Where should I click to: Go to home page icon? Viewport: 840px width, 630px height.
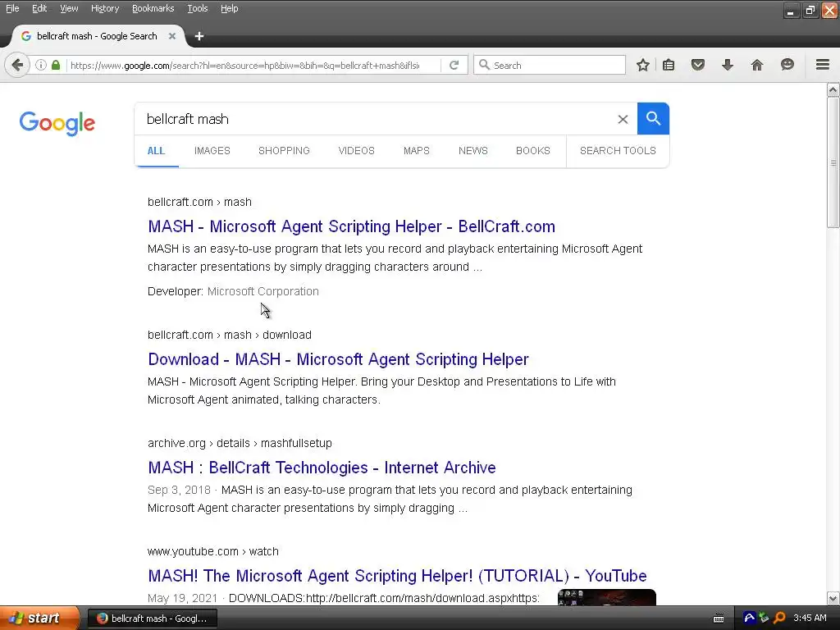tap(757, 66)
